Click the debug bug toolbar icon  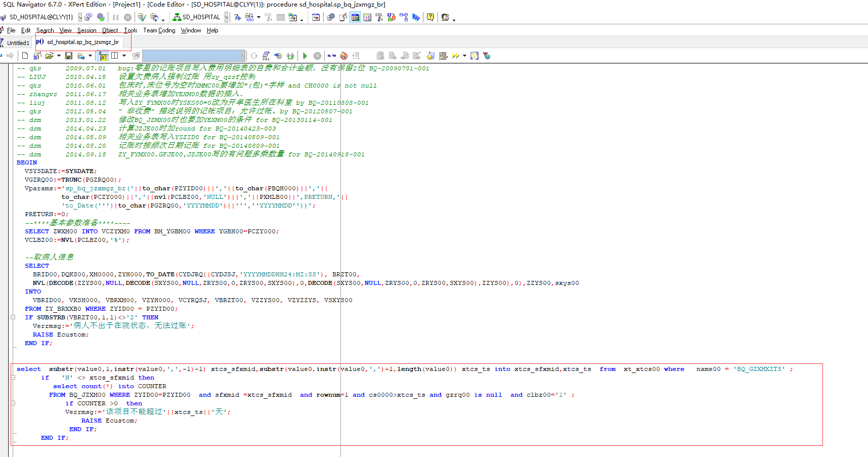tap(344, 56)
